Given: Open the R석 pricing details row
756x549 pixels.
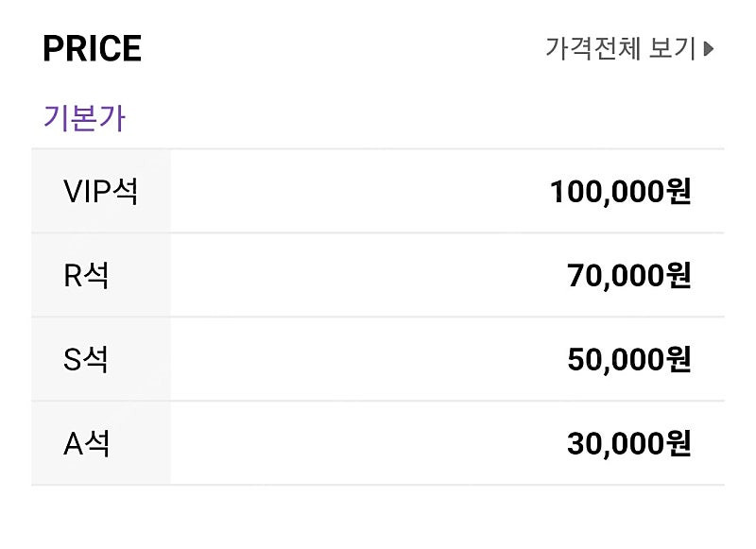Looking at the screenshot, I should click(x=378, y=274).
